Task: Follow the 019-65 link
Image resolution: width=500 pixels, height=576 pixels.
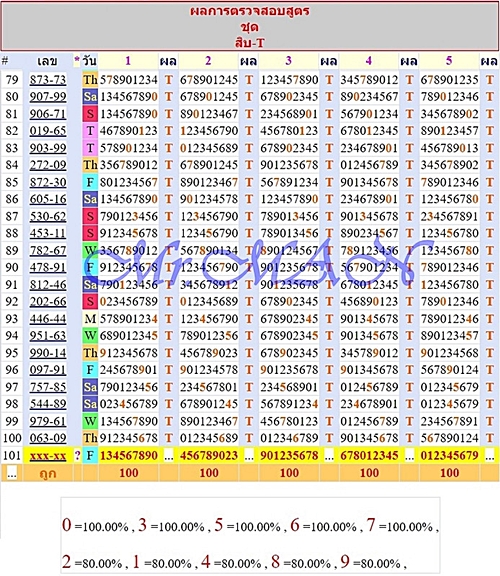Action: pos(48,131)
